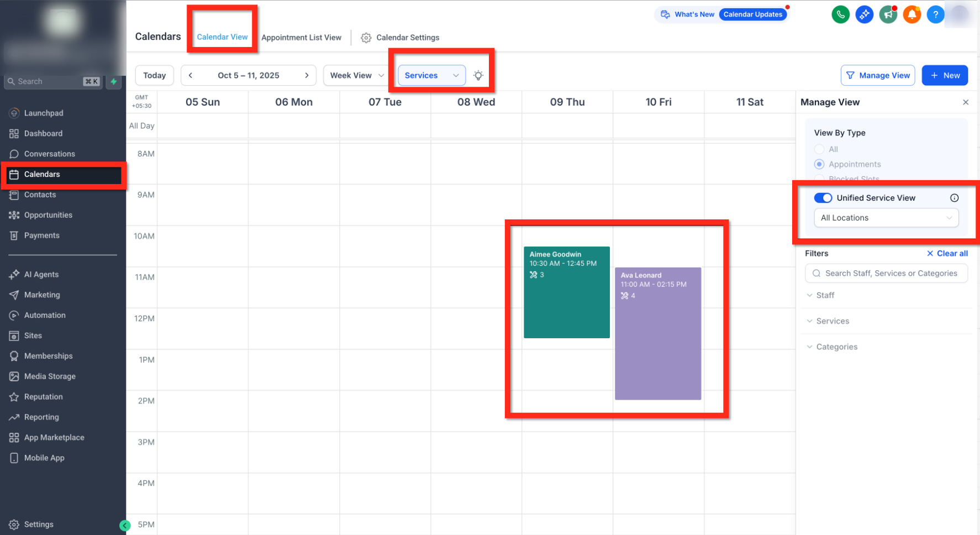Click the 06 Mon column header
This screenshot has width=980, height=535.
coord(294,102)
